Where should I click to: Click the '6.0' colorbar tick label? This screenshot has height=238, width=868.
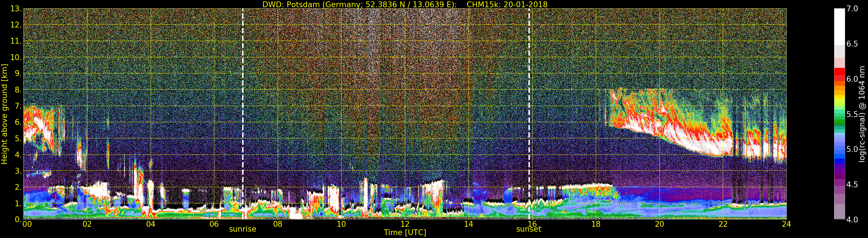point(852,79)
